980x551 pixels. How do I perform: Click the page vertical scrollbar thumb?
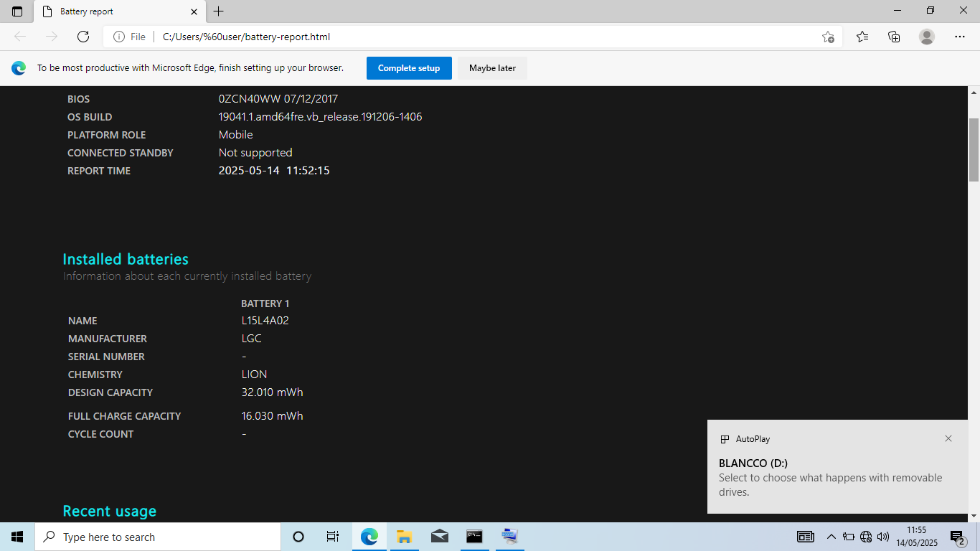(x=974, y=150)
